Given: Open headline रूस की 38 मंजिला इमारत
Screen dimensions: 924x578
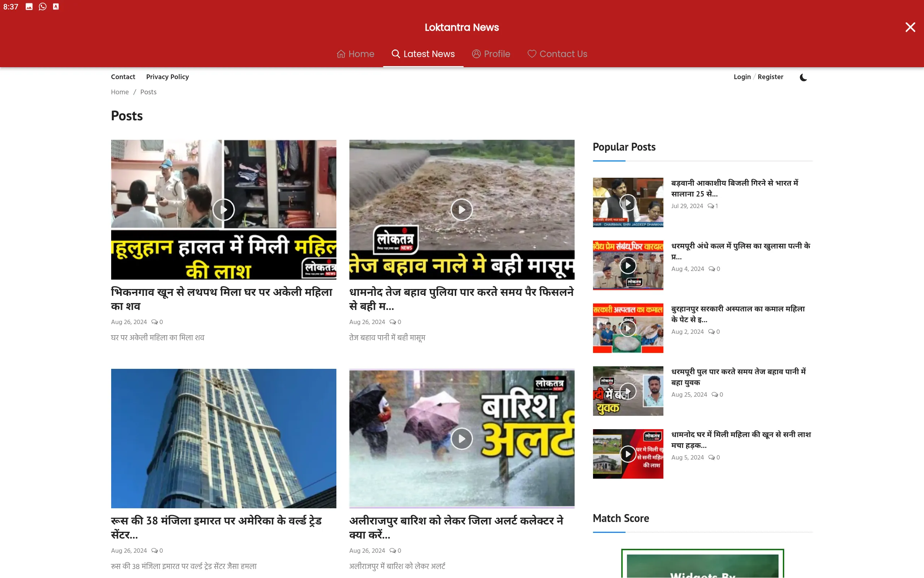Looking at the screenshot, I should point(217,527).
